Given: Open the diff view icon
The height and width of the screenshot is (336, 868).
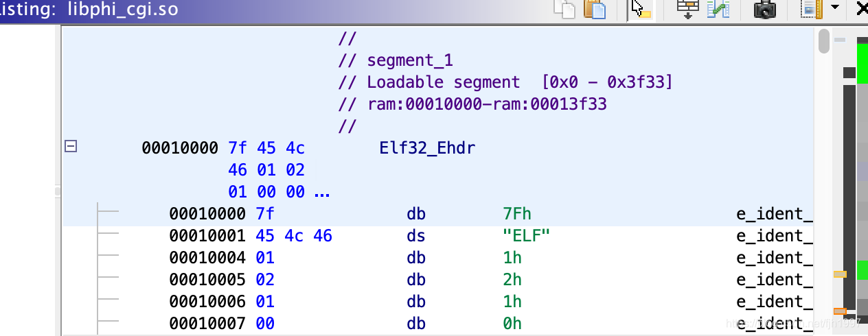Looking at the screenshot, I should (718, 9).
